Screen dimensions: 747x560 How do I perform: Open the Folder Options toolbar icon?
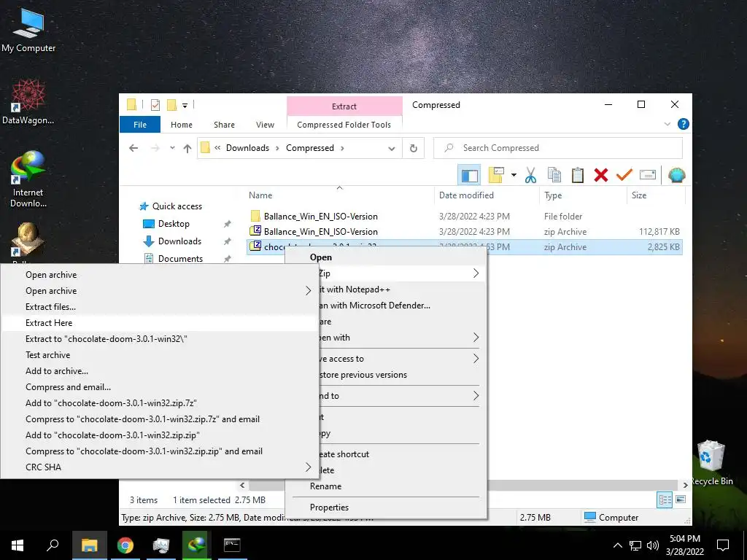[x=496, y=175]
